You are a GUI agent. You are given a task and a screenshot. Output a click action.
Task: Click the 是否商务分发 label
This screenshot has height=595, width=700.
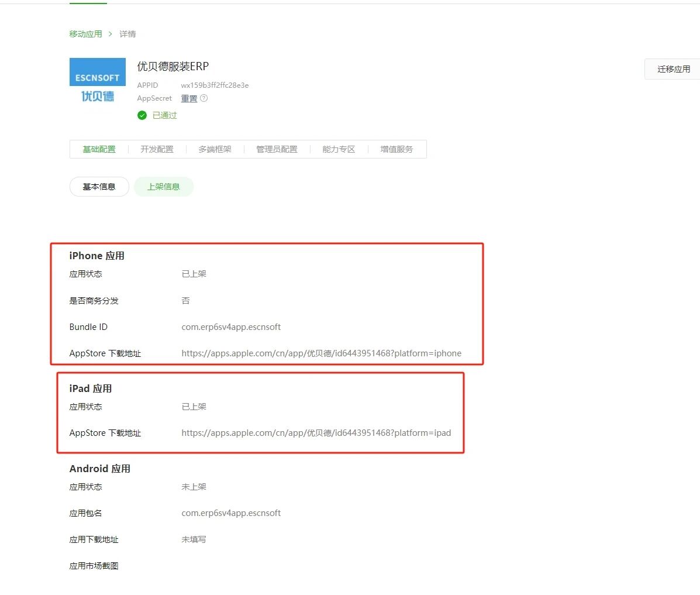[x=94, y=301]
